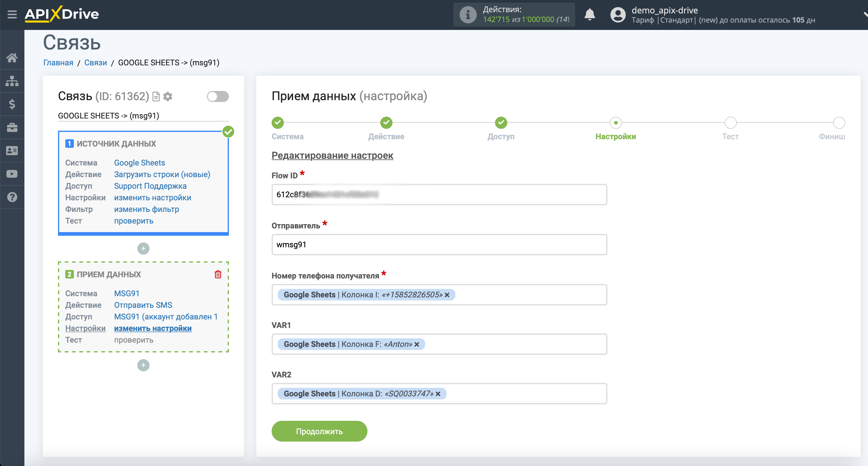868x466 pixels.
Task: Open MSG91 account access link
Action: click(166, 317)
